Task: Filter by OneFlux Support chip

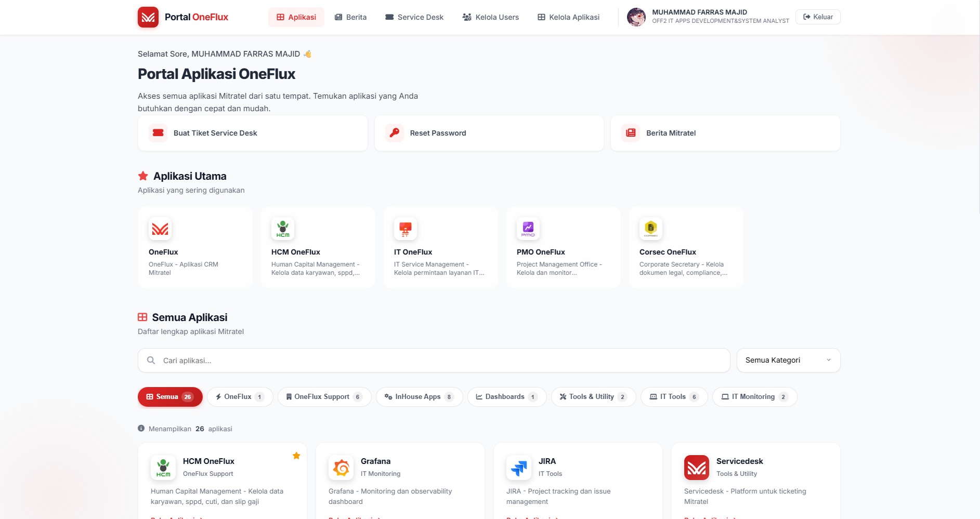Action: tap(324, 397)
